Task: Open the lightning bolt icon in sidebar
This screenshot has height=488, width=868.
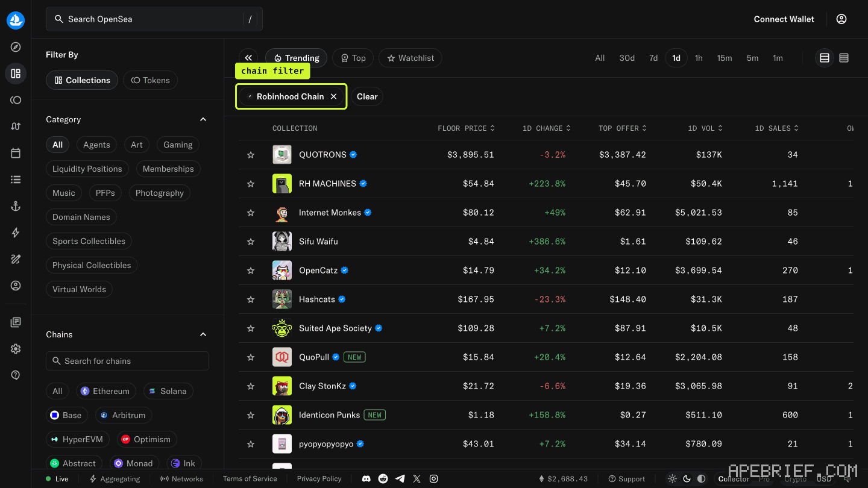Action: tap(16, 233)
